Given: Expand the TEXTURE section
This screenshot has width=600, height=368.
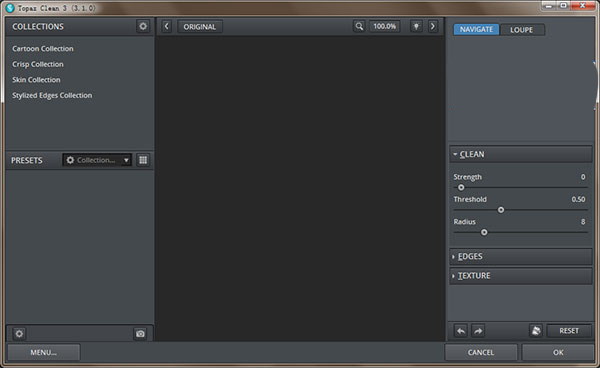Looking at the screenshot, I should pos(520,276).
